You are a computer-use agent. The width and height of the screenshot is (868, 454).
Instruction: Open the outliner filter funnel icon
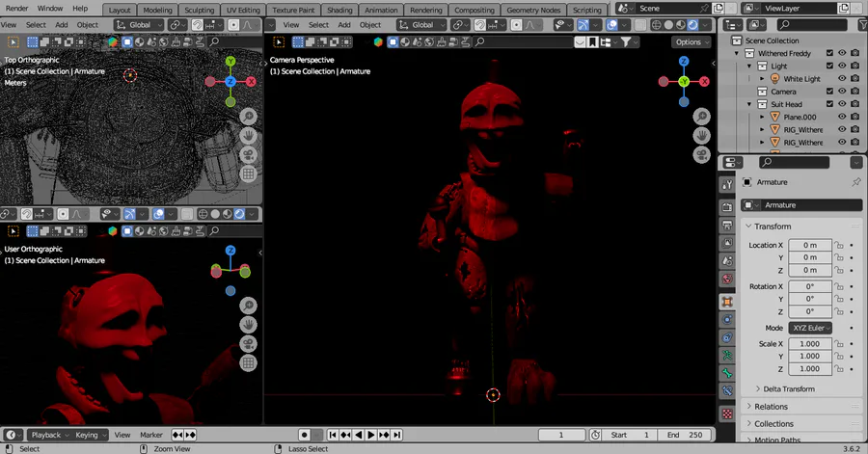(x=862, y=25)
